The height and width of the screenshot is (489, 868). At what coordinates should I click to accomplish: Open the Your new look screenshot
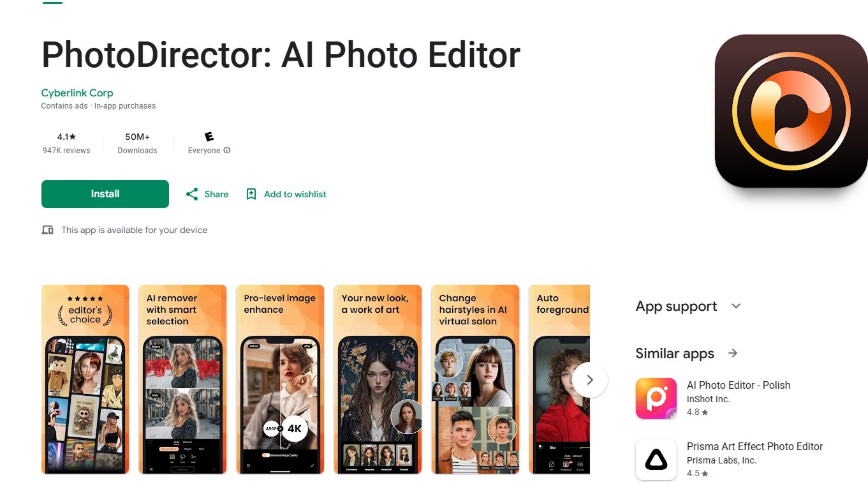click(x=378, y=379)
